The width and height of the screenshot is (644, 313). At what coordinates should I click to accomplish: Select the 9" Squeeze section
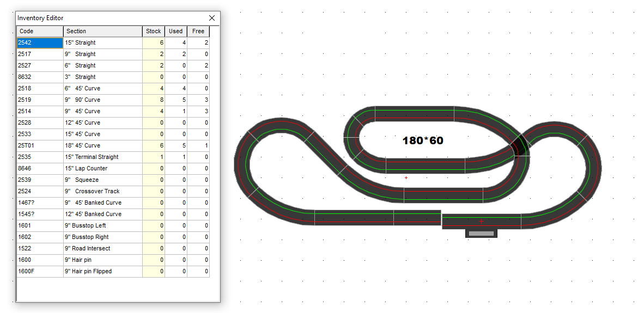(103, 180)
